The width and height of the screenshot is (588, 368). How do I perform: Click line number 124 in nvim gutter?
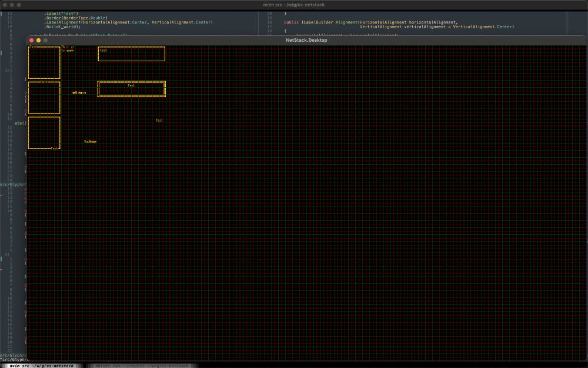point(8,70)
